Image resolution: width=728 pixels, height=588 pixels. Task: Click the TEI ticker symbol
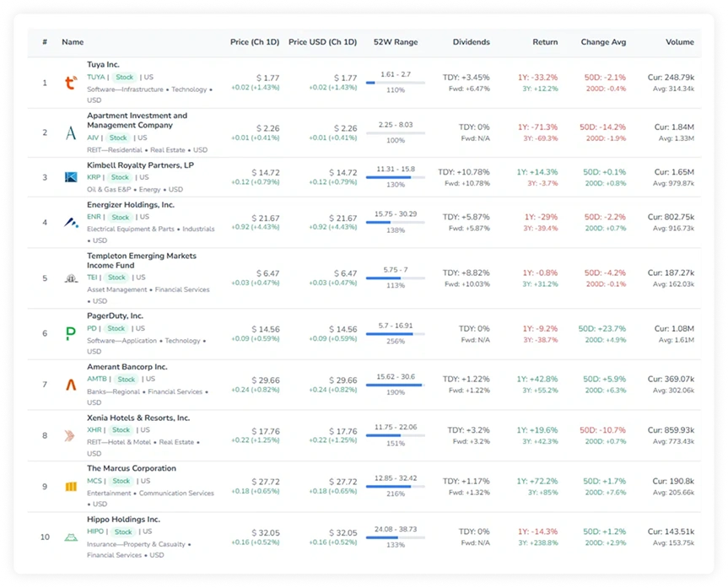(92, 278)
